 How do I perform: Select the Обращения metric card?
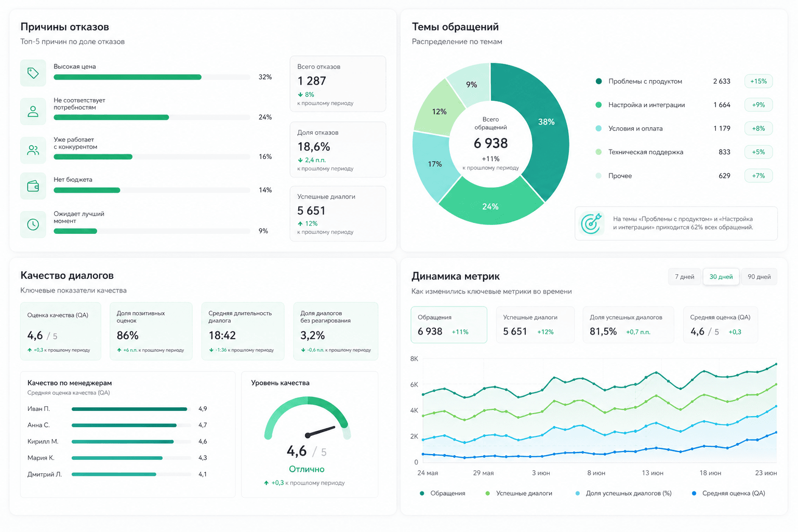tap(449, 325)
